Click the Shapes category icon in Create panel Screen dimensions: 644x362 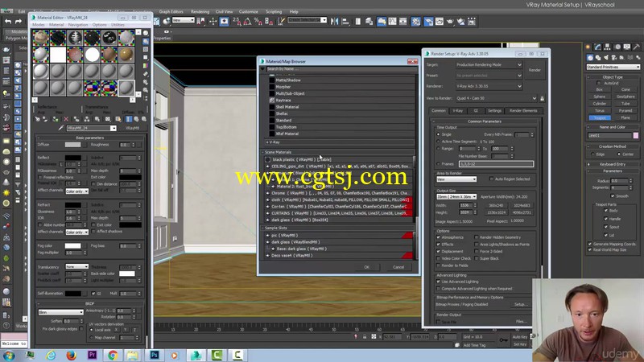(598, 57)
